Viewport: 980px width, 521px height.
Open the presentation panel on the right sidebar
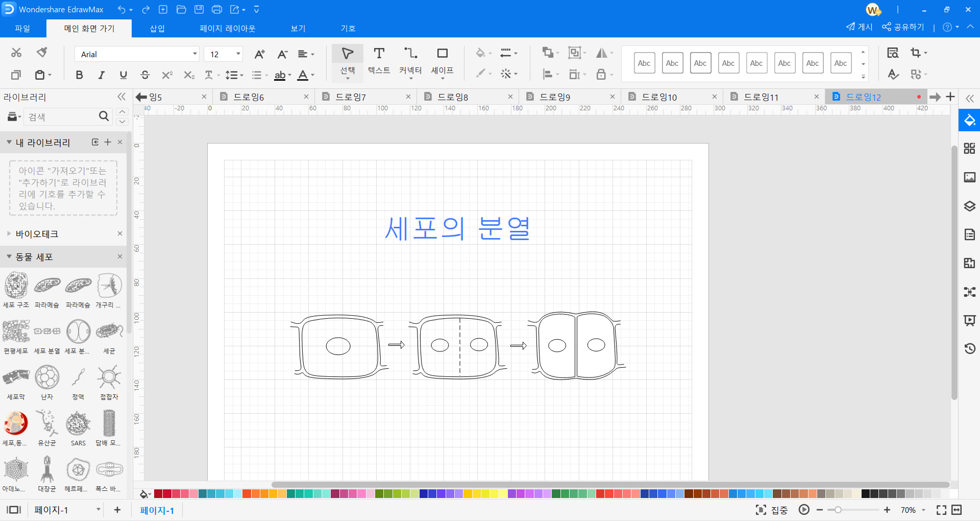(970, 321)
